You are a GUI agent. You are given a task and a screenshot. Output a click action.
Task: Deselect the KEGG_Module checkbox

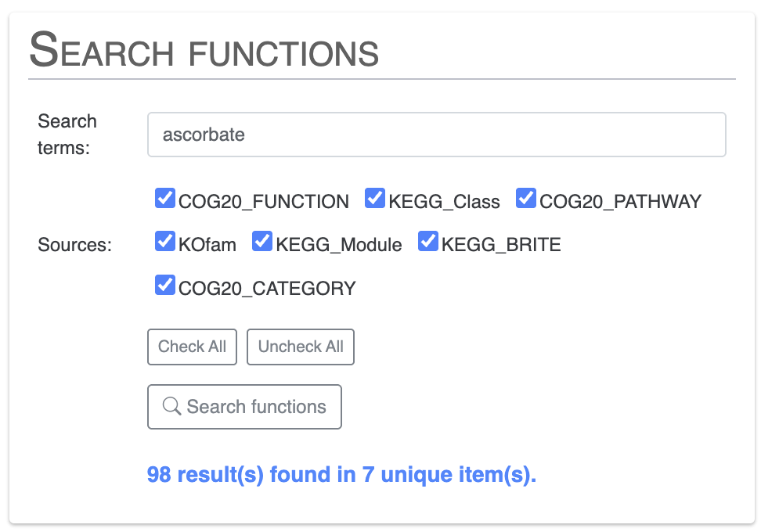pyautogui.click(x=262, y=242)
